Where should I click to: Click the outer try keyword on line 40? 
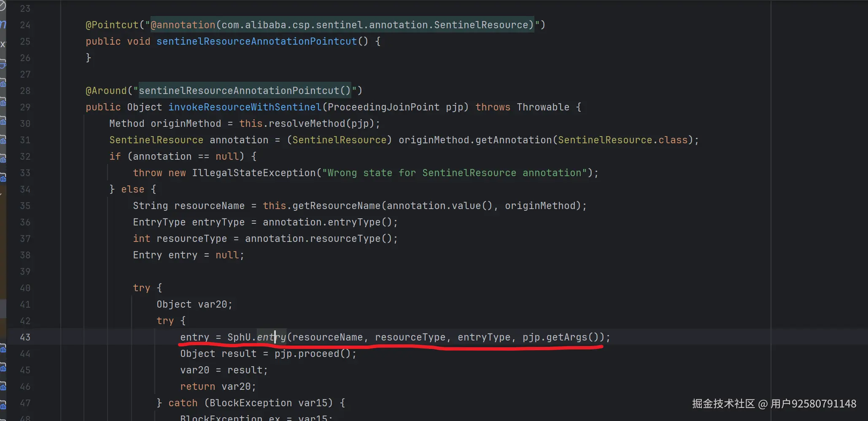click(142, 288)
